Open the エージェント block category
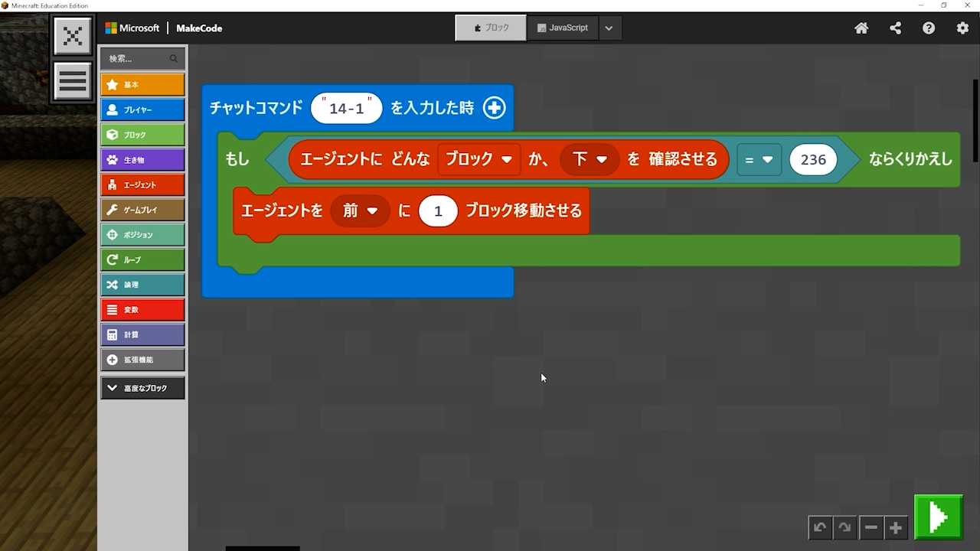Screen dimensions: 980x551 [x=142, y=184]
